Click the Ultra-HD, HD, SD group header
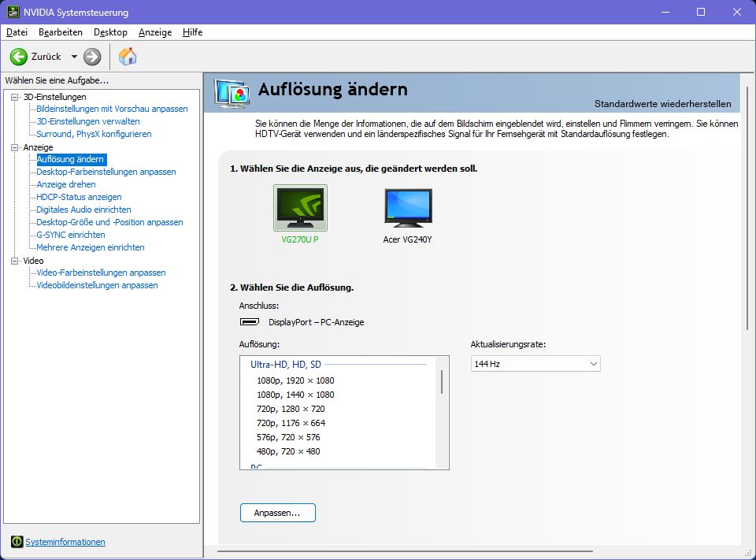 click(x=286, y=365)
